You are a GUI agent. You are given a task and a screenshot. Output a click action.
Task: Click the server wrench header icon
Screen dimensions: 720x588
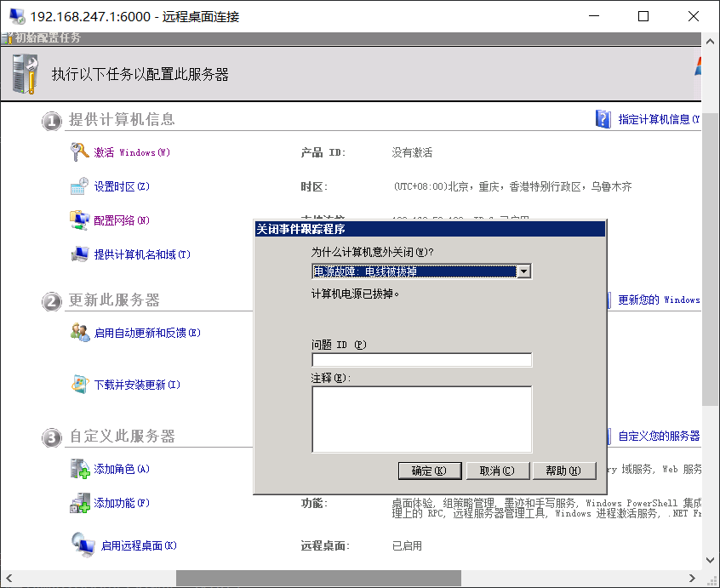point(26,74)
